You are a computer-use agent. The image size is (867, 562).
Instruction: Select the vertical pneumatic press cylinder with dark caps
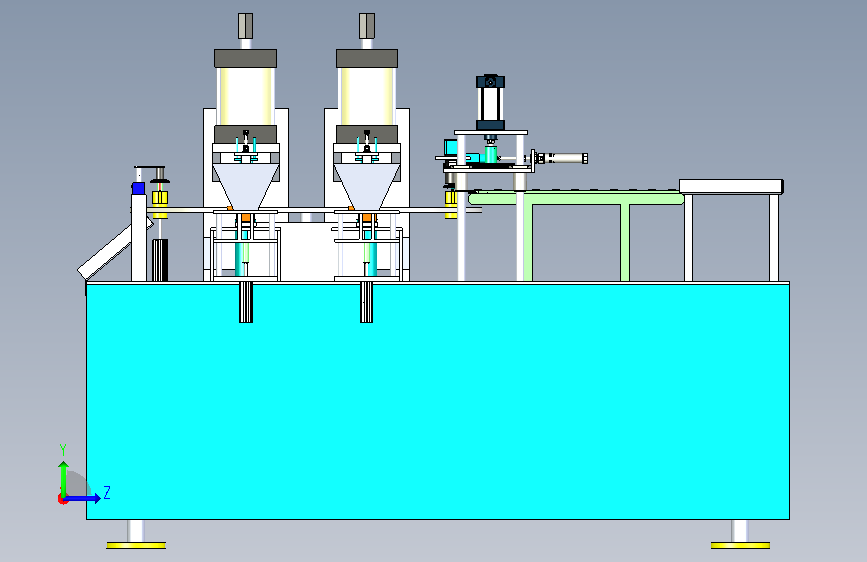(x=490, y=102)
